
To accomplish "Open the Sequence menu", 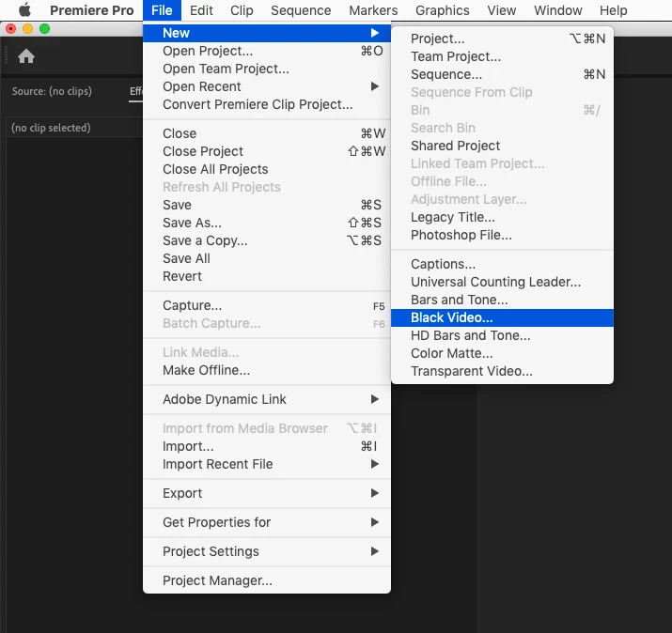I will point(301,10).
